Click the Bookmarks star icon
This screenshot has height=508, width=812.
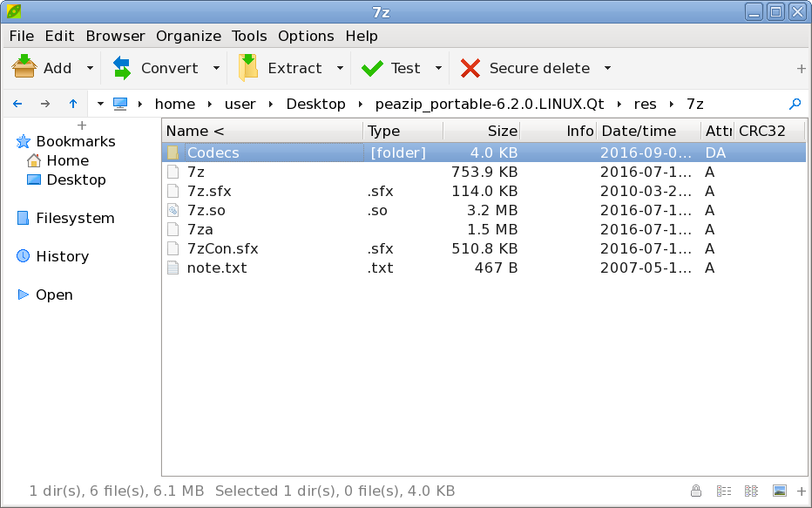[24, 141]
